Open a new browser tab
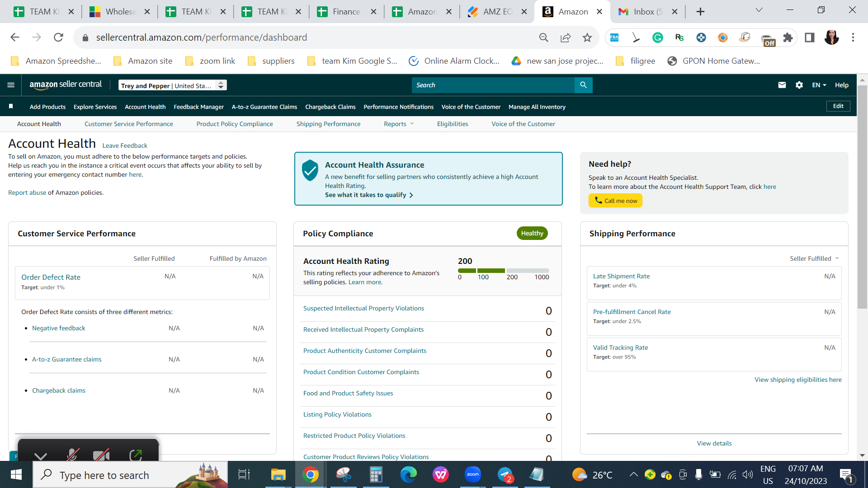 [x=700, y=12]
